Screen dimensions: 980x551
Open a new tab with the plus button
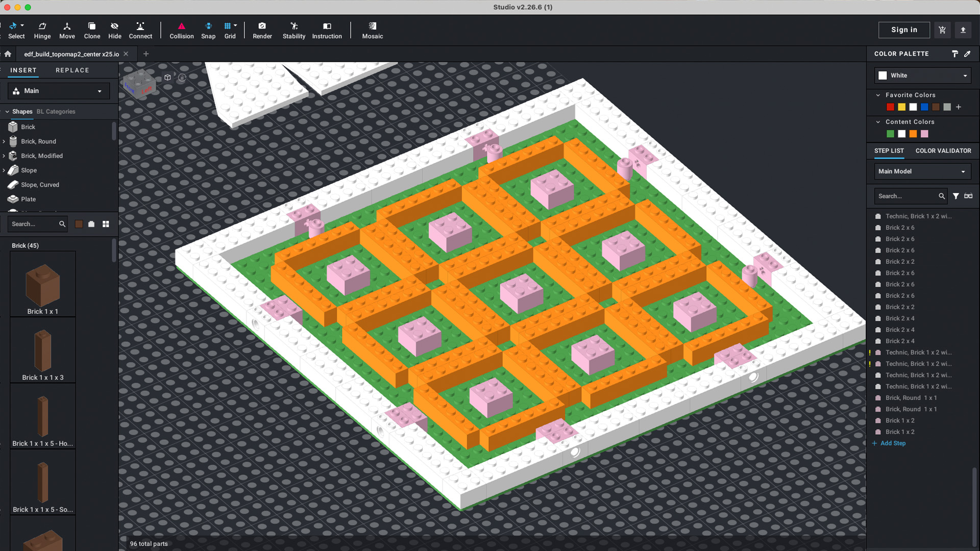tap(146, 54)
